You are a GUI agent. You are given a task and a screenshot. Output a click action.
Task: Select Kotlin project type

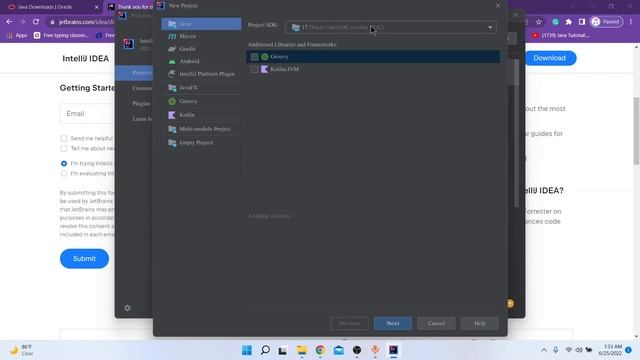tap(201, 115)
